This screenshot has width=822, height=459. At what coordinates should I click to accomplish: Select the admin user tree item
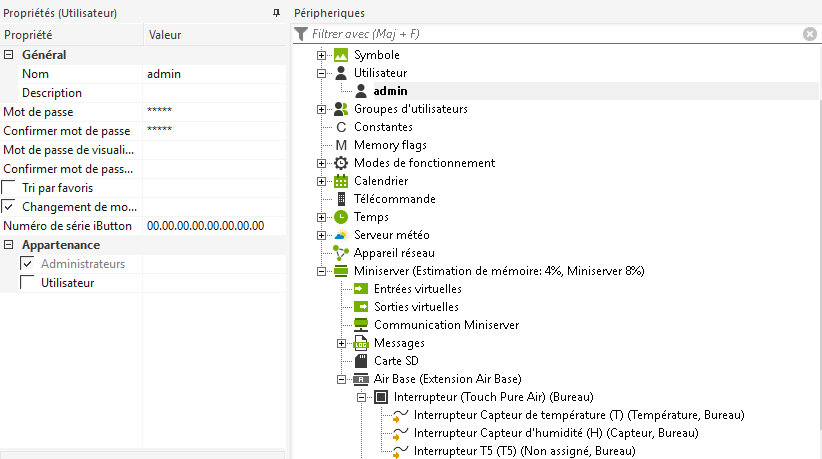tap(391, 91)
